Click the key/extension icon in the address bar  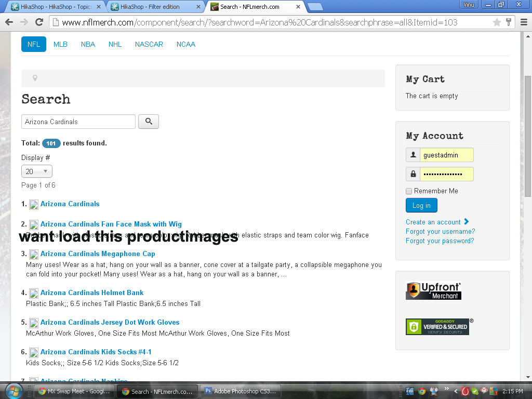click(508, 22)
